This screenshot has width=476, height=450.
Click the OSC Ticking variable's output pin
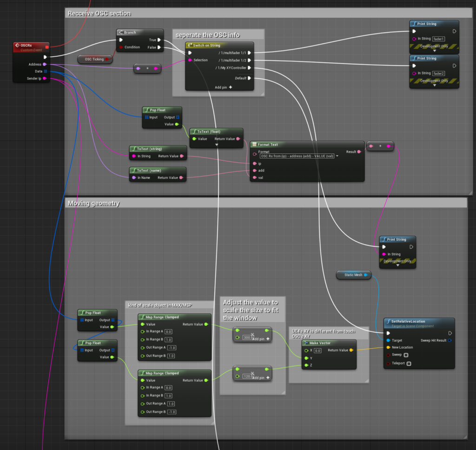click(107, 59)
